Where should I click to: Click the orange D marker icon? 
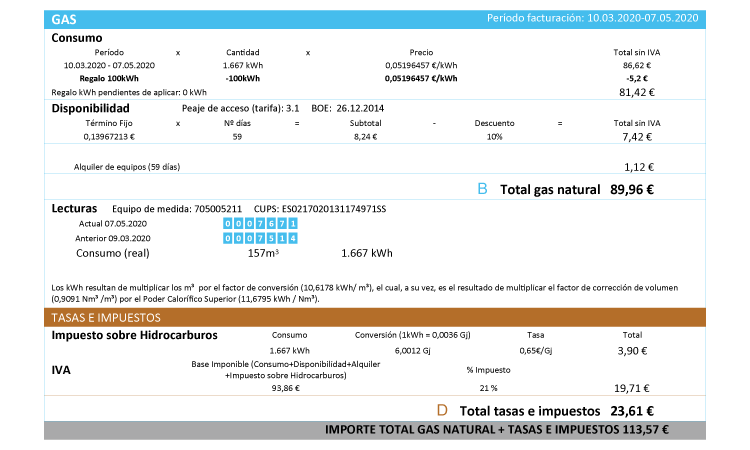[x=442, y=410]
